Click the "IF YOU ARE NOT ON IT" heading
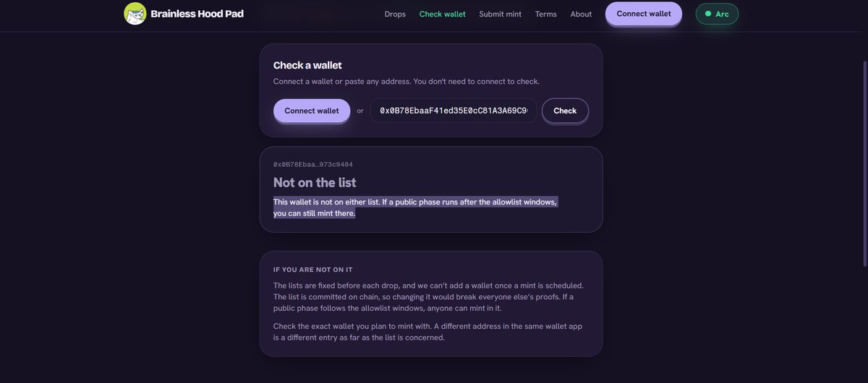Viewport: 868px width, 383px height. click(x=312, y=270)
